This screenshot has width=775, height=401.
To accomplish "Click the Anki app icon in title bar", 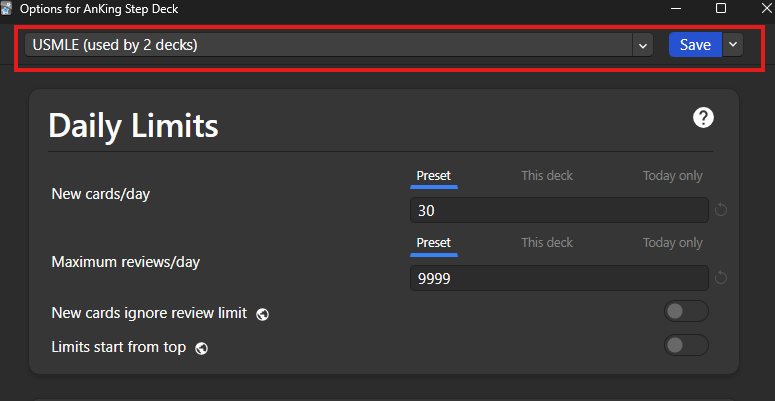I will [7, 8].
